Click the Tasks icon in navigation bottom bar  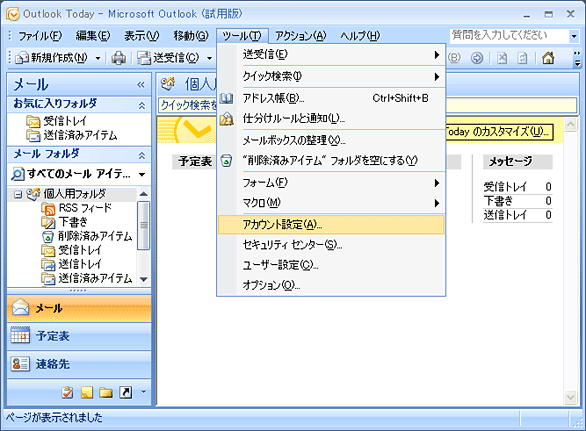pos(67,392)
